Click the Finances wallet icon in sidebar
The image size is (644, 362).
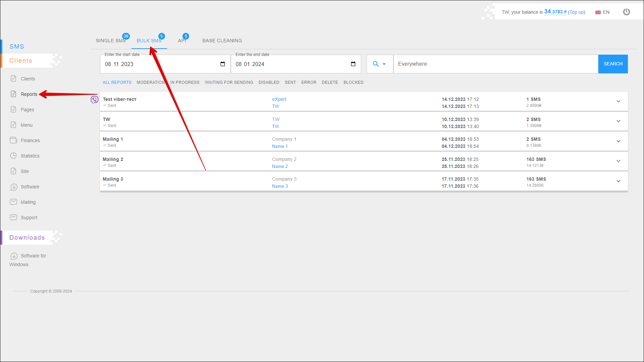[13, 140]
